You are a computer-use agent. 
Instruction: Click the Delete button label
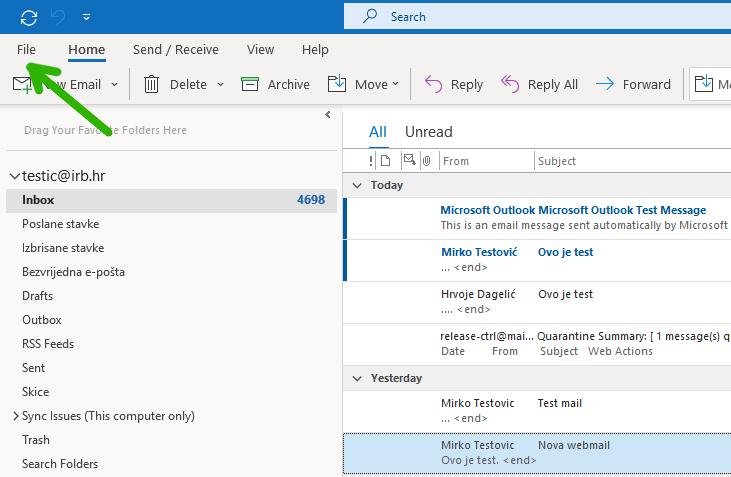point(188,84)
